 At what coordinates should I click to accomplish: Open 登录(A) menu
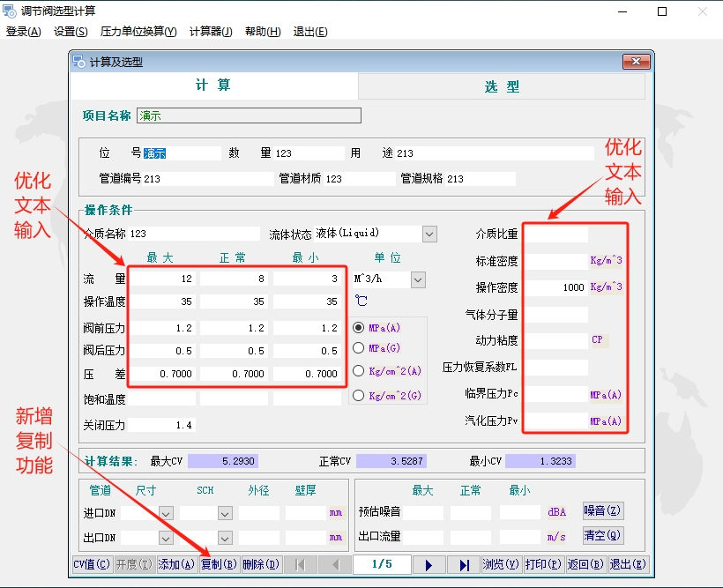click(x=23, y=32)
